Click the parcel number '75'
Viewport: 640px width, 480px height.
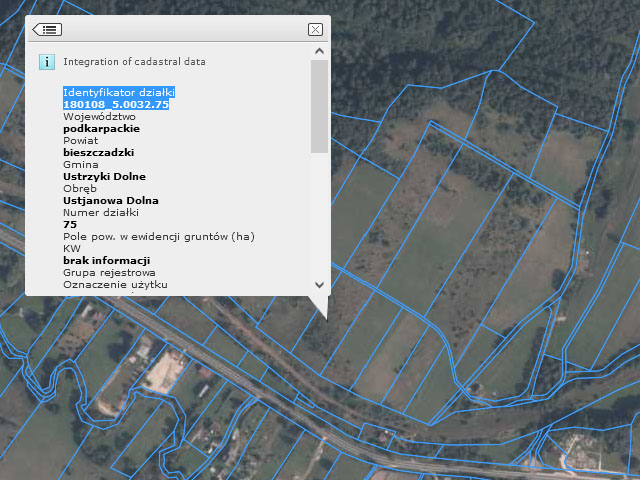pyautogui.click(x=70, y=224)
